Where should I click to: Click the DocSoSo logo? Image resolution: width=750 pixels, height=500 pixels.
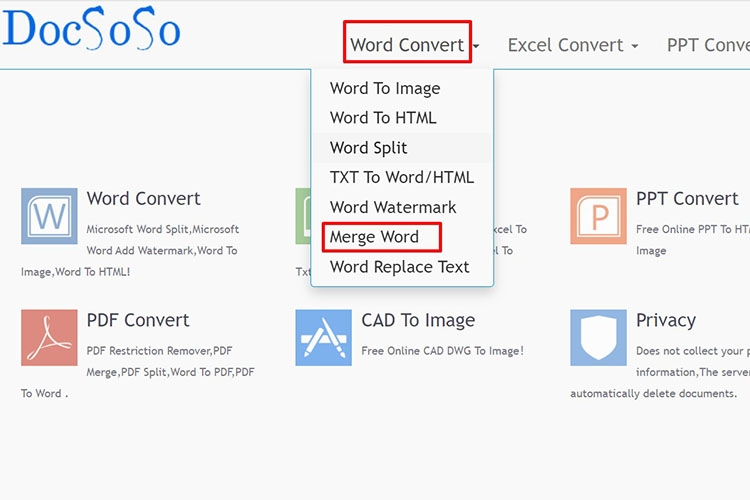(x=91, y=28)
